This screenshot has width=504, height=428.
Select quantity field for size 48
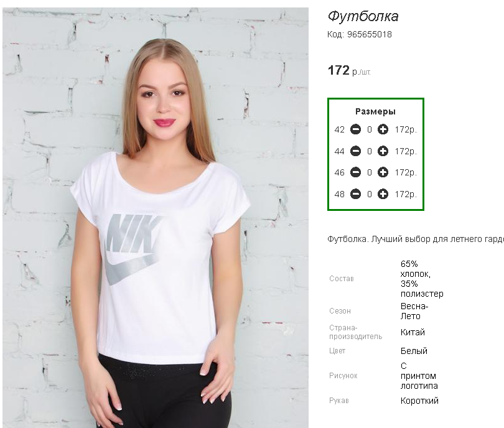click(370, 194)
